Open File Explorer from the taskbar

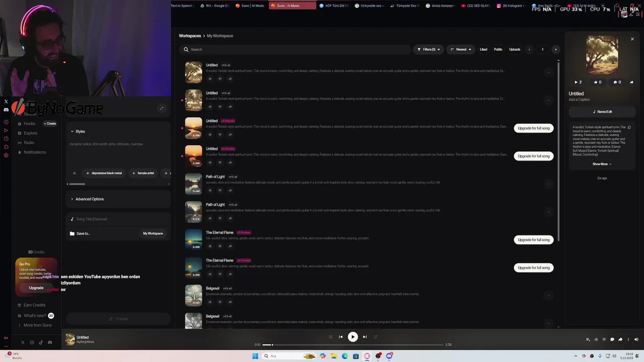tap(334, 356)
